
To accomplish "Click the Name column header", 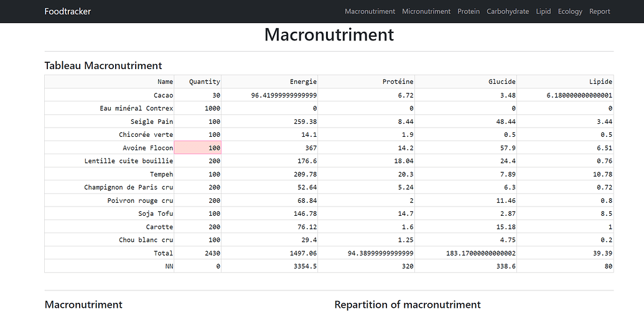I will (110, 81).
